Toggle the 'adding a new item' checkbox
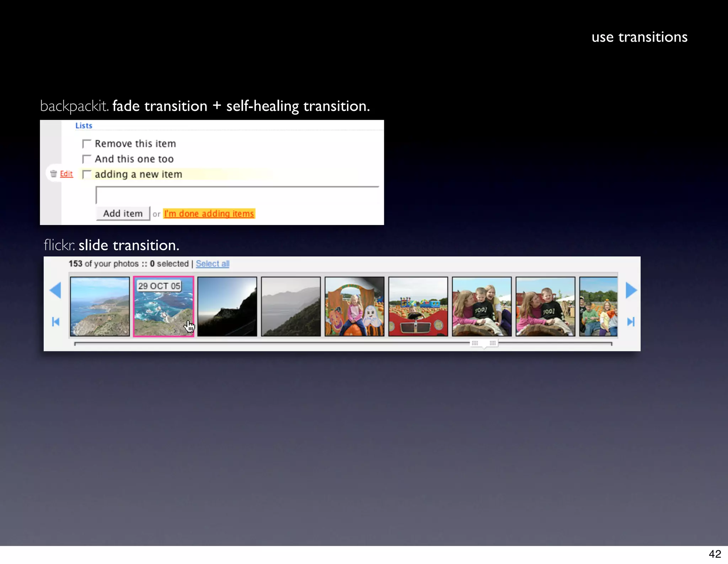 pyautogui.click(x=86, y=174)
